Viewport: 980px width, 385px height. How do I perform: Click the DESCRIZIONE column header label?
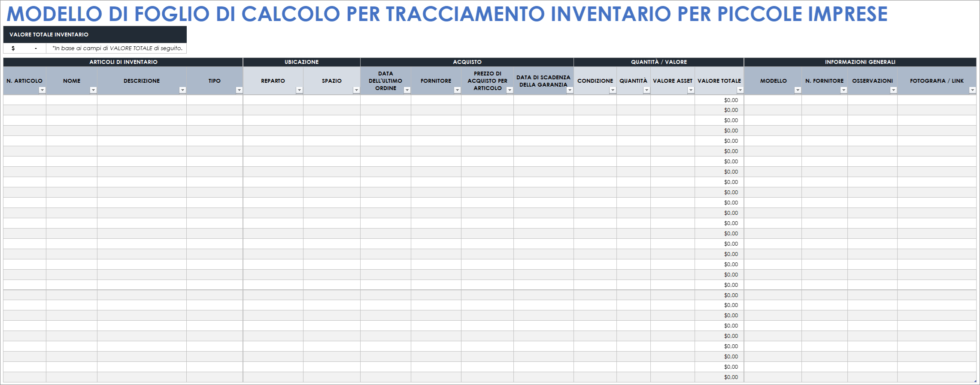(x=142, y=81)
